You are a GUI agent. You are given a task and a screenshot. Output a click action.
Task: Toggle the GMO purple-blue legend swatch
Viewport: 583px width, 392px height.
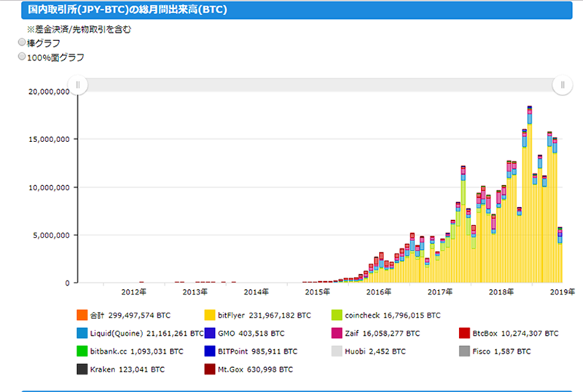[210, 333]
